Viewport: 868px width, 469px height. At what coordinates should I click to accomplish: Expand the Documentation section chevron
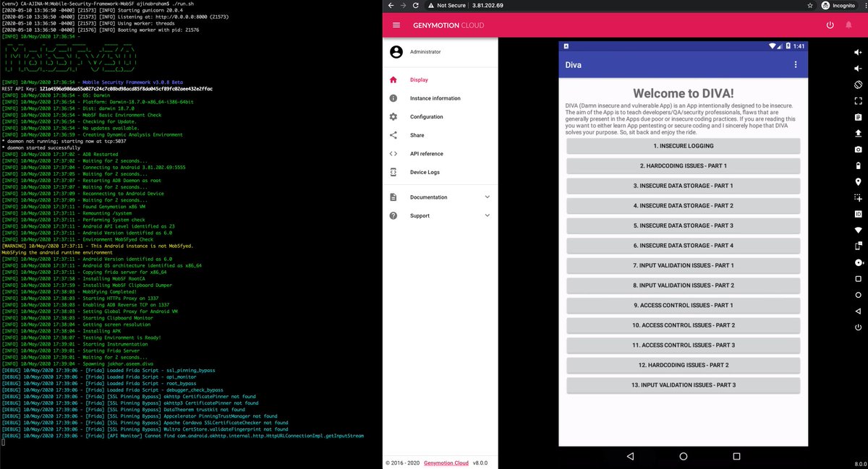pyautogui.click(x=487, y=197)
